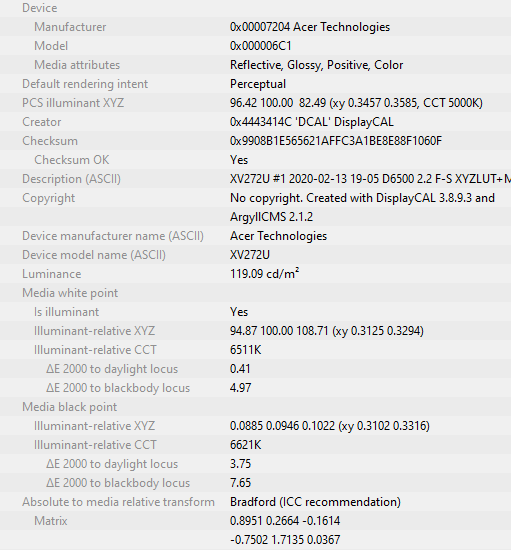This screenshot has width=512, height=550.
Task: Click the Description (ASCII) value text
Action: coord(370,179)
